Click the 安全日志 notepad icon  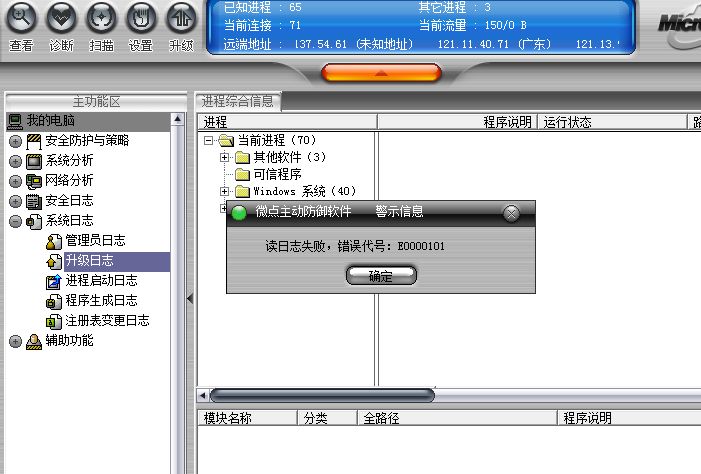click(34, 202)
